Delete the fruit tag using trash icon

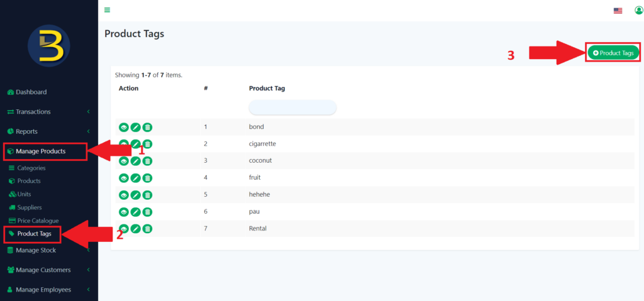(x=147, y=178)
